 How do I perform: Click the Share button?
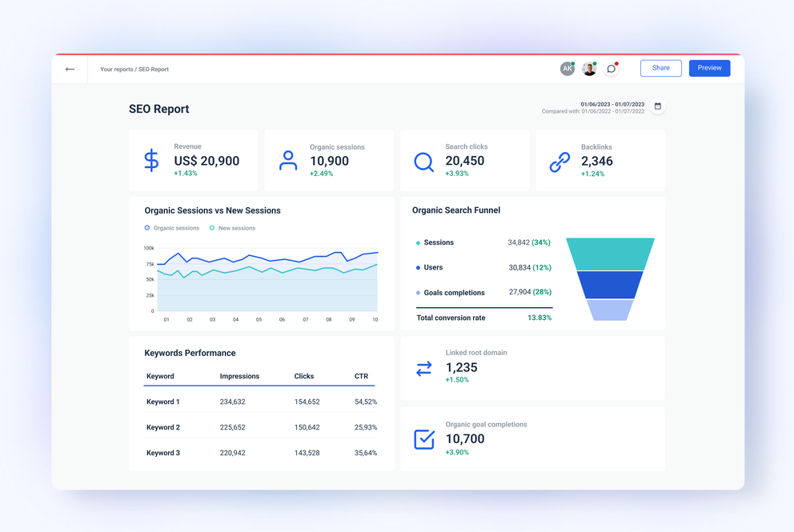661,68
